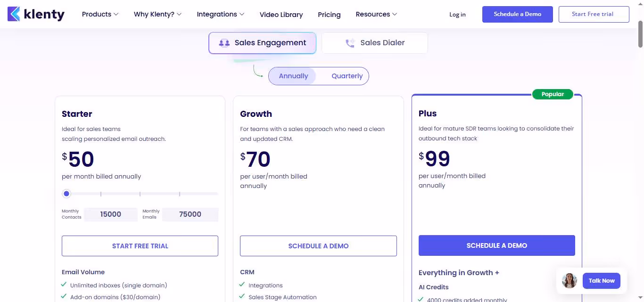Viewport: 644px width, 302px height.
Task: Click the Sales Engagement people icon
Action: point(224,43)
